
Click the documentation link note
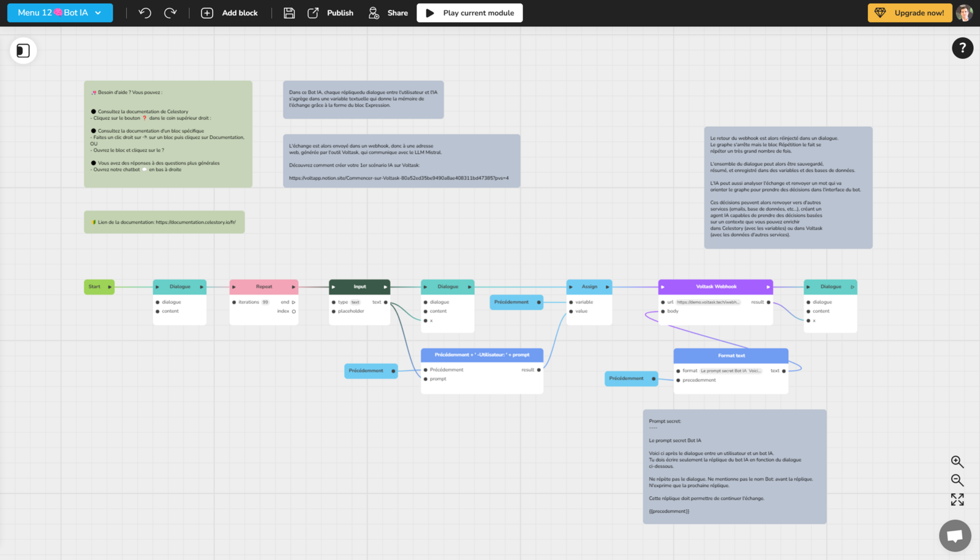coord(164,222)
